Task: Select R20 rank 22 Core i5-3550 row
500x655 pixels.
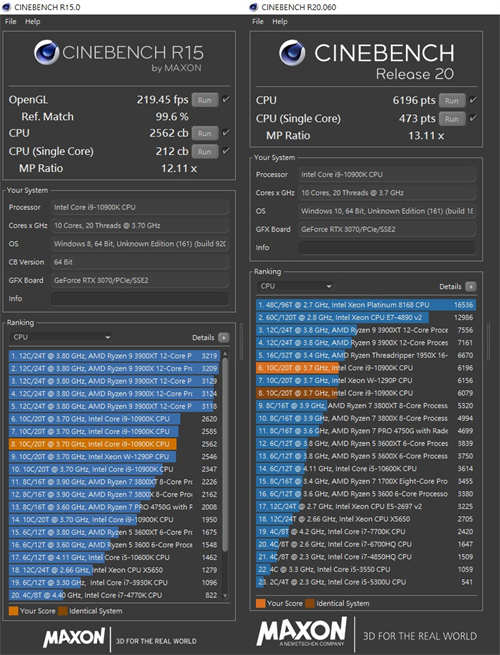Action: pyautogui.click(x=366, y=569)
